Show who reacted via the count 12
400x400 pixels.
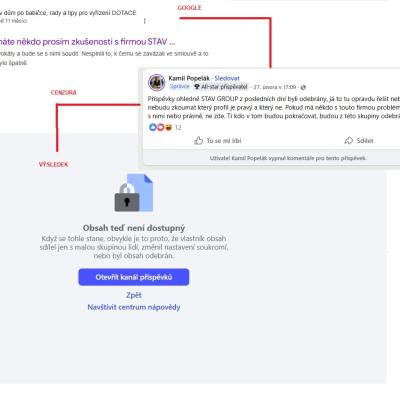pyautogui.click(x=178, y=127)
